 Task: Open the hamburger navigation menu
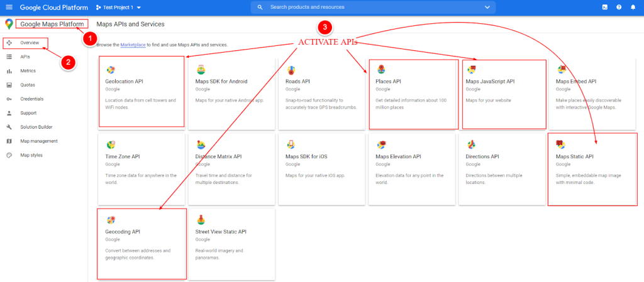point(9,7)
